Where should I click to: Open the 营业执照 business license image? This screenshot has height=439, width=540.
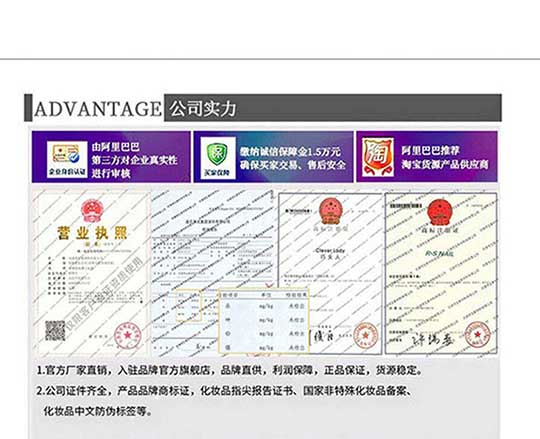tap(92, 274)
